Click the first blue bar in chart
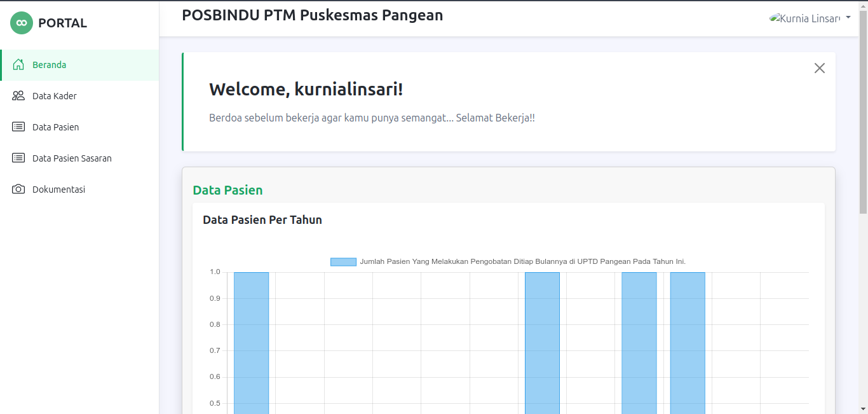The image size is (868, 414). [x=251, y=343]
